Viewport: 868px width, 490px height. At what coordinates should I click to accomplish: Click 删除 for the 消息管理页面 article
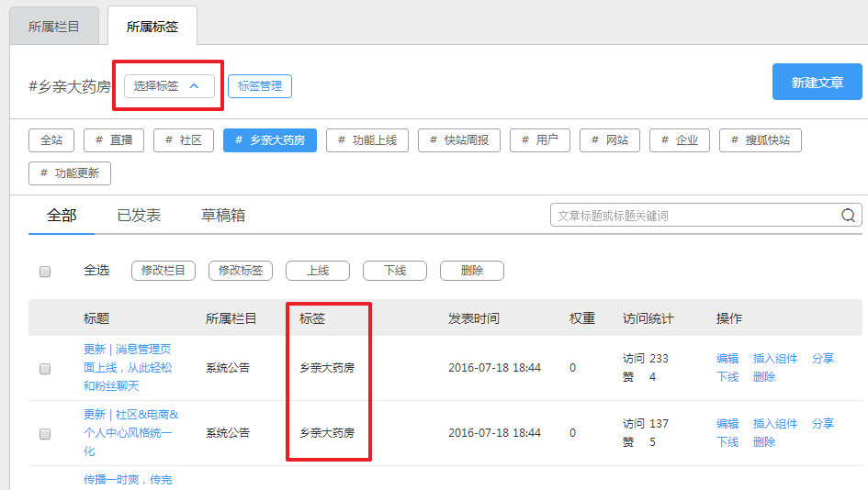[764, 376]
